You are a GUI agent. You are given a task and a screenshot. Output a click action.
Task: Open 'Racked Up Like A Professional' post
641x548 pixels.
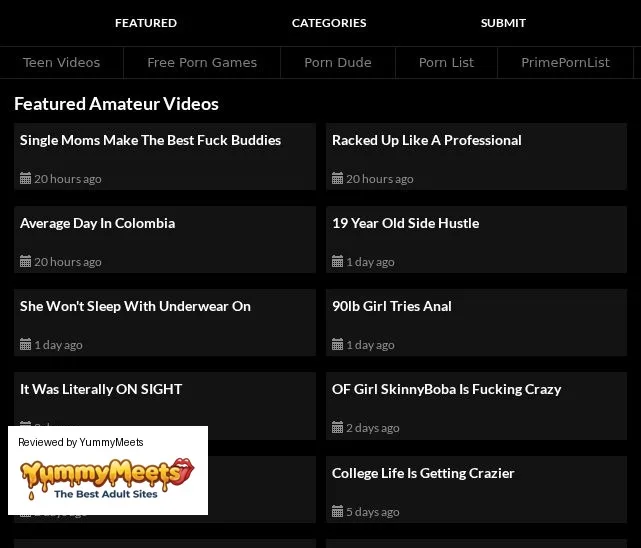(x=427, y=140)
